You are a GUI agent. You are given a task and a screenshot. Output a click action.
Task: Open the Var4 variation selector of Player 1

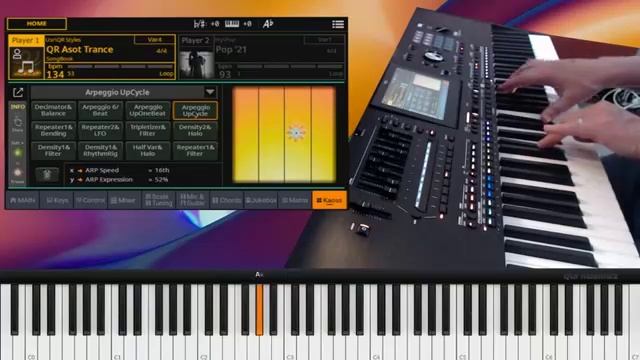pyautogui.click(x=155, y=40)
